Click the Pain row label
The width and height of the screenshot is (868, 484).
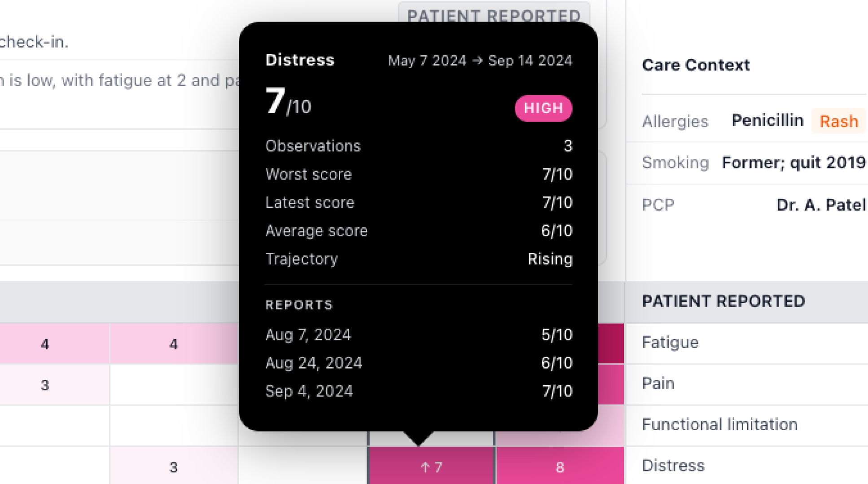(x=658, y=383)
